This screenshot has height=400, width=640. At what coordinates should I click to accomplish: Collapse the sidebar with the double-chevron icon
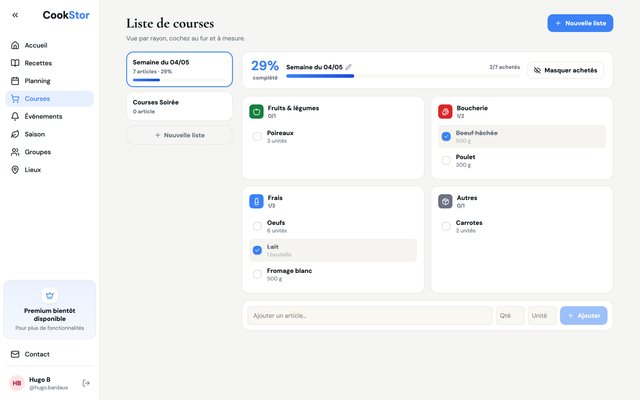pyautogui.click(x=15, y=15)
